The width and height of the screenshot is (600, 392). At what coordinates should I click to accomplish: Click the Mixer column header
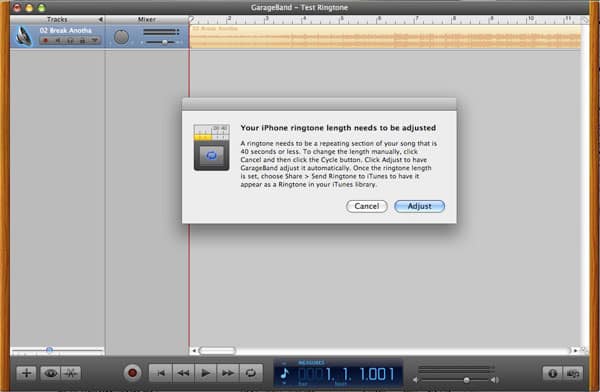click(x=147, y=19)
